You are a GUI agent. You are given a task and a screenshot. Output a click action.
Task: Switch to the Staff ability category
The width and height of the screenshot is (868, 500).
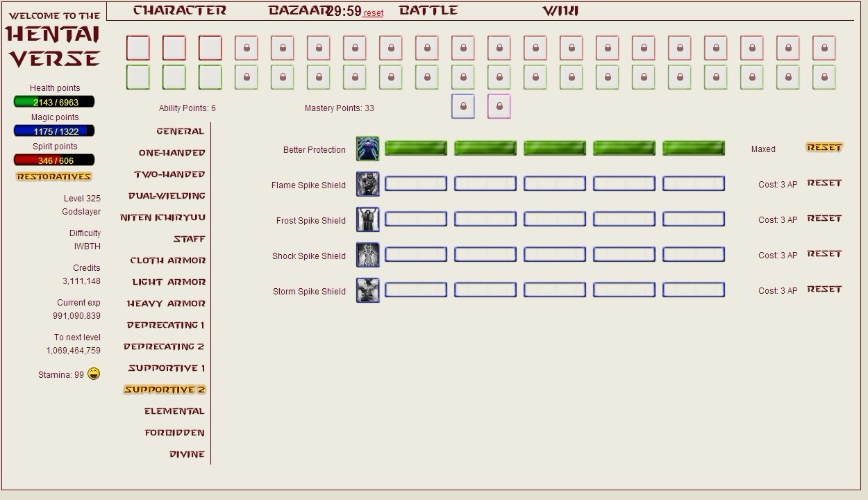190,239
